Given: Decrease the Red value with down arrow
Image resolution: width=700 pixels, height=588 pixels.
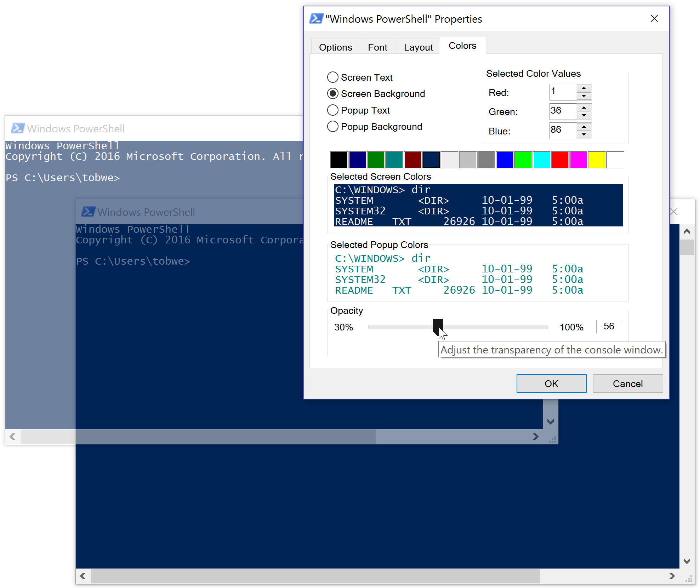Looking at the screenshot, I should pos(584,96).
